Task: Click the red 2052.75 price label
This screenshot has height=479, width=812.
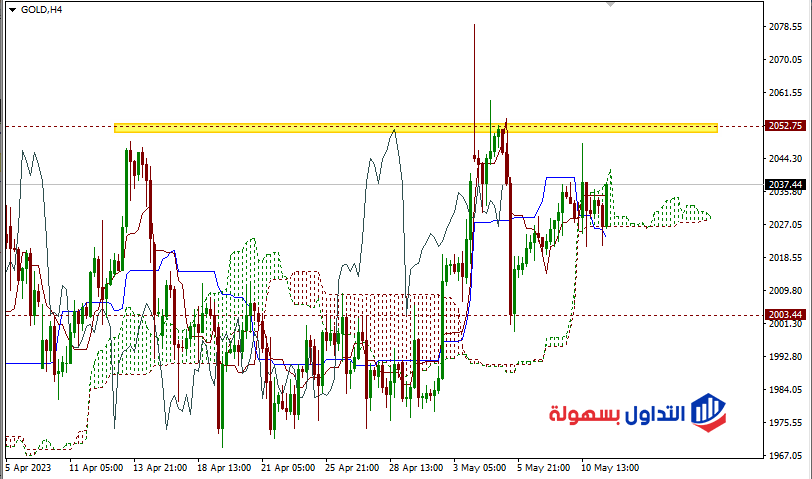Action: pyautogui.click(x=786, y=126)
